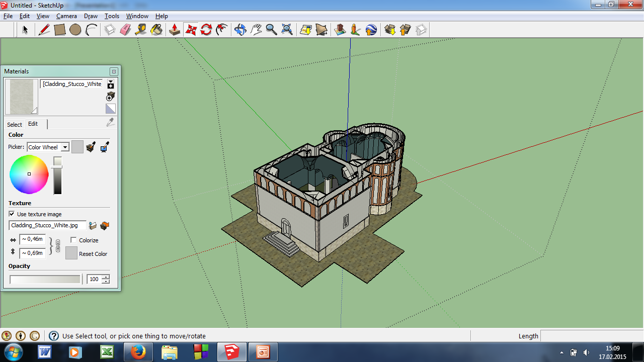Screen dimensions: 644x362
Task: Set material to default paint
Action: coord(111,109)
